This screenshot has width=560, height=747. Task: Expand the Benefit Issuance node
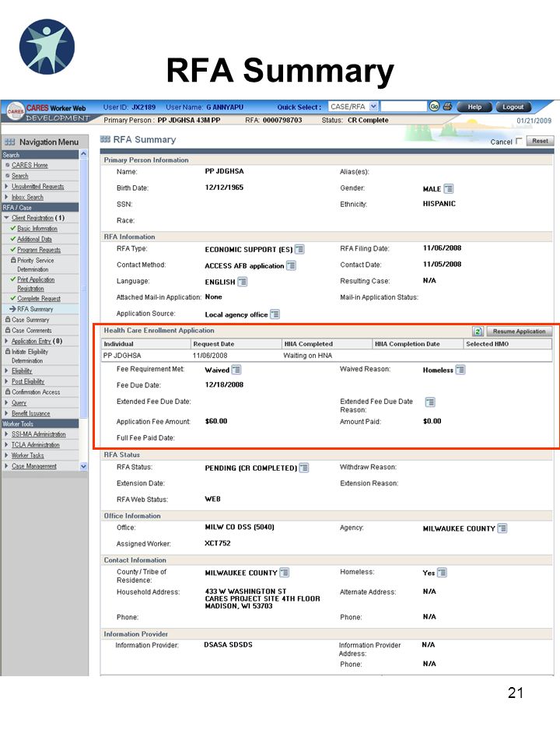tap(6, 413)
